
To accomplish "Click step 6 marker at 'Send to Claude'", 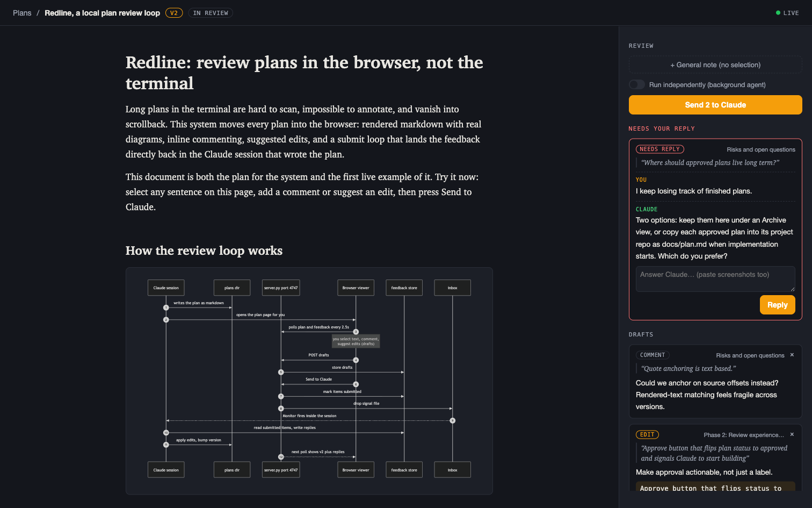I will tap(356, 384).
